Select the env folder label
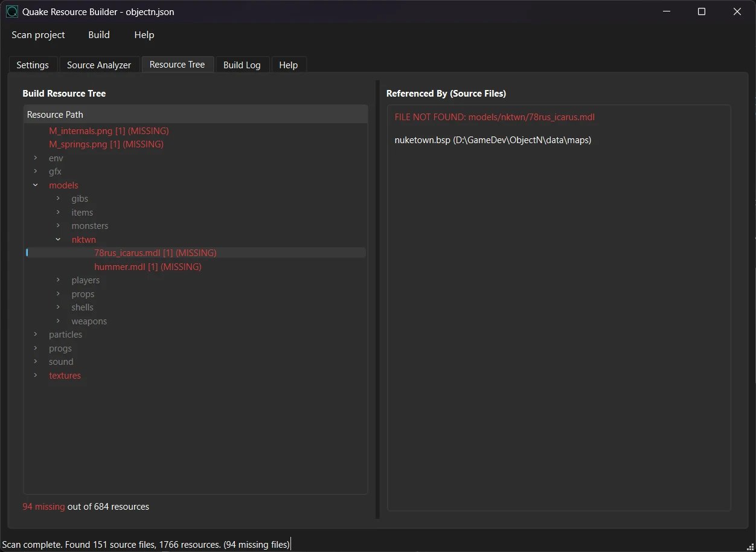 pos(56,158)
